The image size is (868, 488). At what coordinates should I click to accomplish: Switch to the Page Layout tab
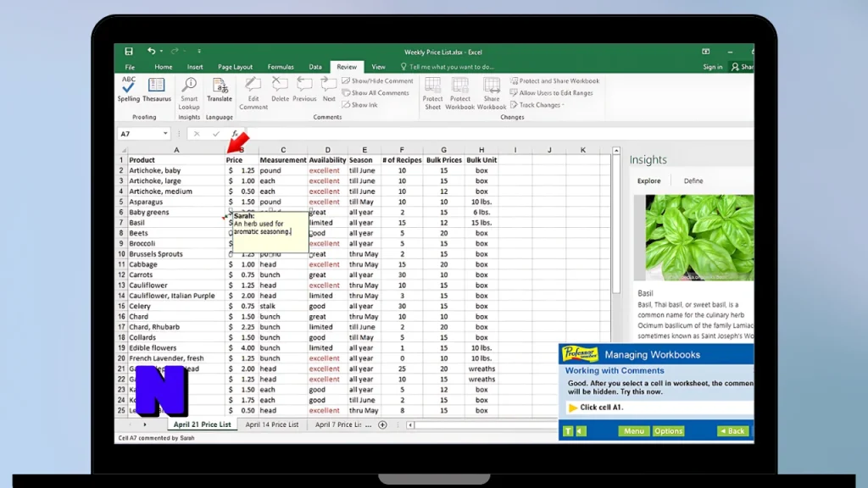(236, 67)
